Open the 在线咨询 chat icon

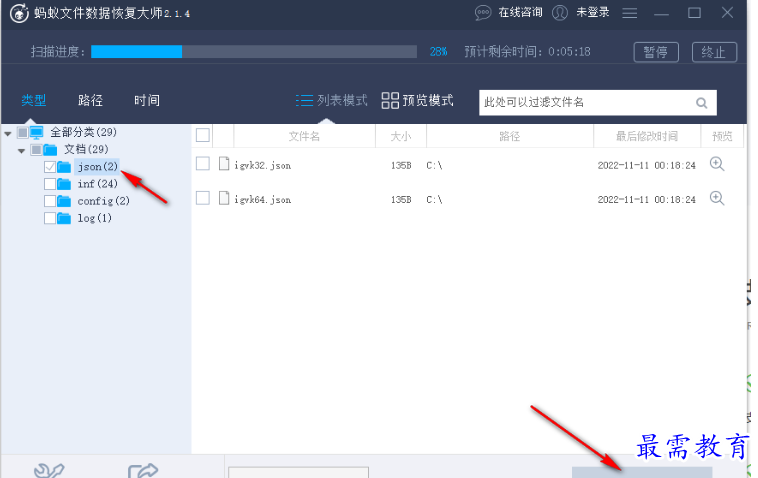point(482,13)
